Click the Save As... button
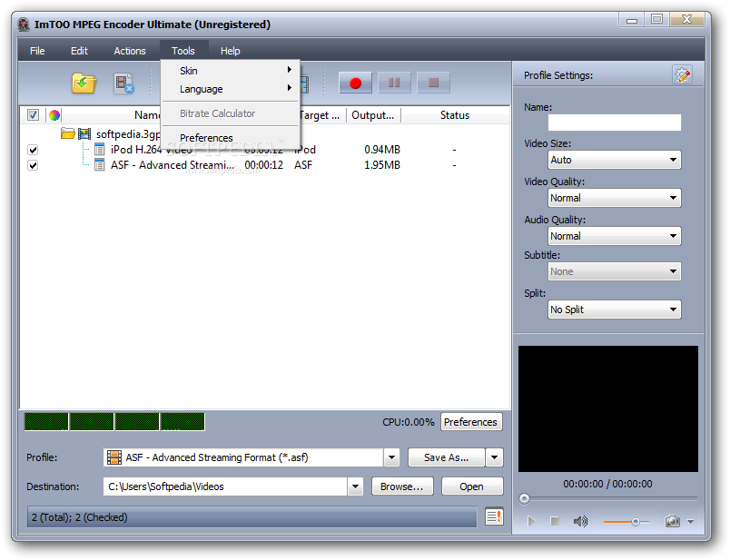The width and height of the screenshot is (730, 560). pyautogui.click(x=447, y=457)
